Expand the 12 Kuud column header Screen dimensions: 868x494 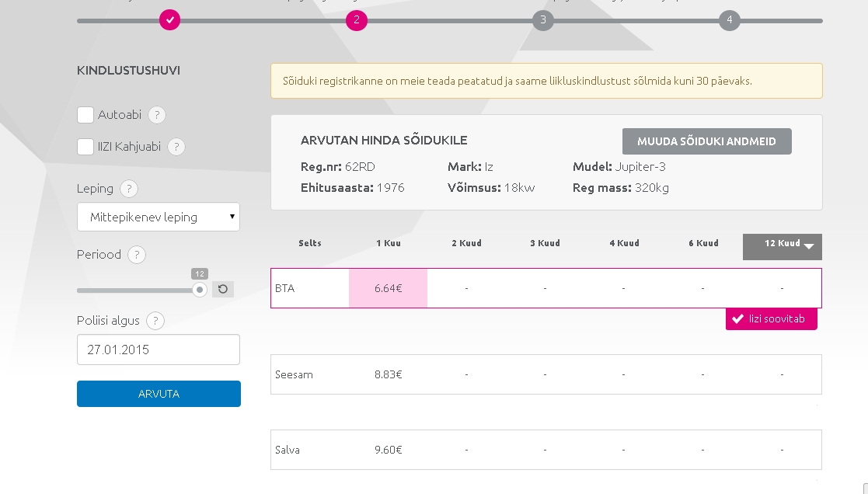point(783,245)
